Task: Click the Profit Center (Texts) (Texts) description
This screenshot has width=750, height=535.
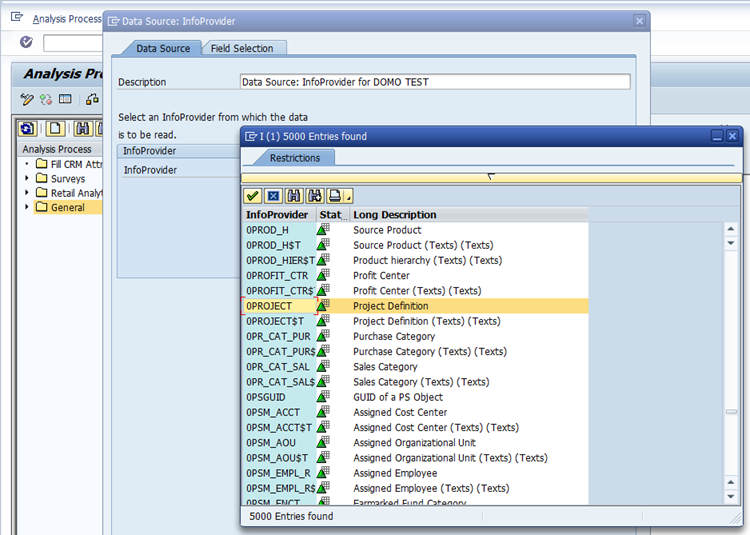Action: click(x=417, y=291)
